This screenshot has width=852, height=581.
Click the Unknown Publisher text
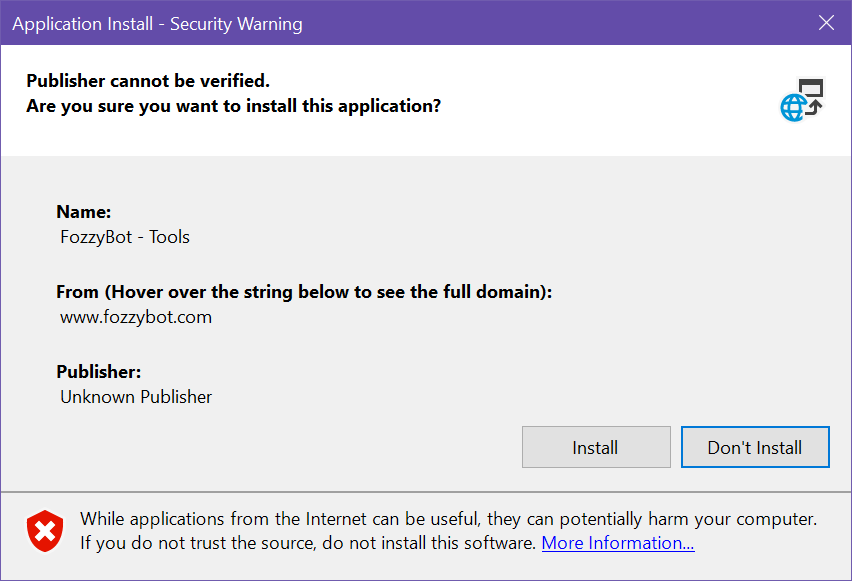pyautogui.click(x=136, y=397)
